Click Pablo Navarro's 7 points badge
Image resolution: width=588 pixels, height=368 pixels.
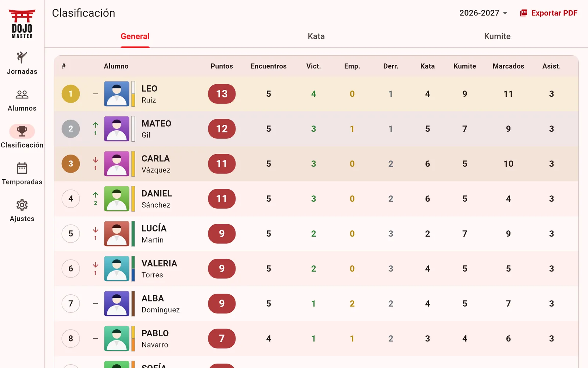(222, 339)
